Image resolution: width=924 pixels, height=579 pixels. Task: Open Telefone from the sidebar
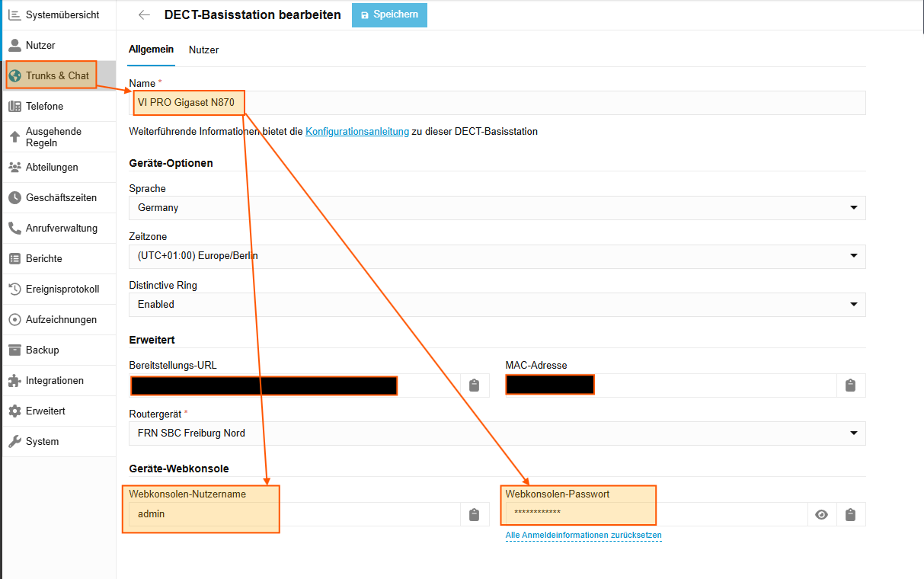click(x=44, y=107)
